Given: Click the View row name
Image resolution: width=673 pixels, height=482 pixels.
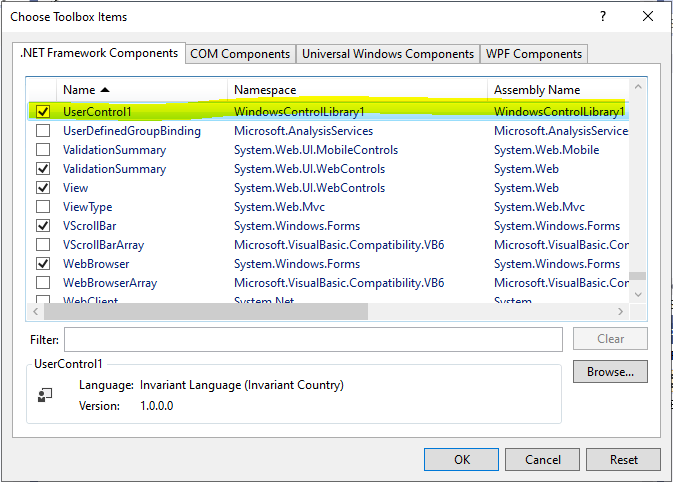Looking at the screenshot, I should coord(76,188).
